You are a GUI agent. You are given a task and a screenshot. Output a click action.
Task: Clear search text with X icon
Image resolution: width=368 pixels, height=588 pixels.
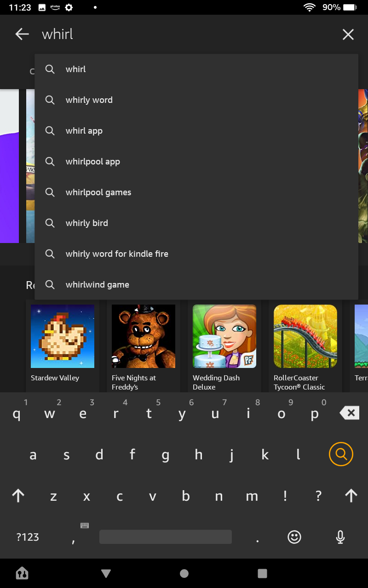point(348,34)
